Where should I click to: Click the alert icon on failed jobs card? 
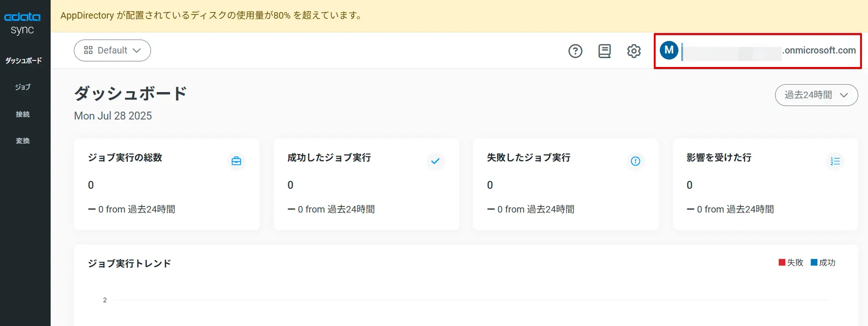[x=635, y=161]
